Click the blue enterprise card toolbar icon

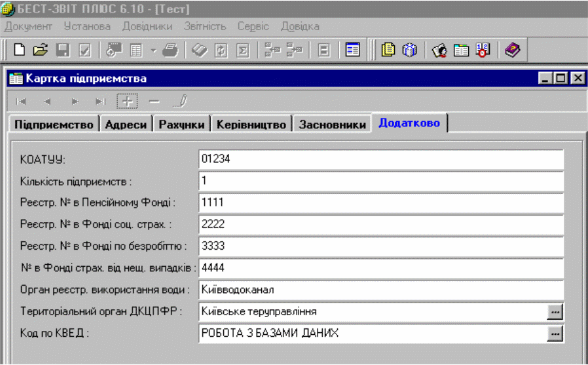(353, 50)
